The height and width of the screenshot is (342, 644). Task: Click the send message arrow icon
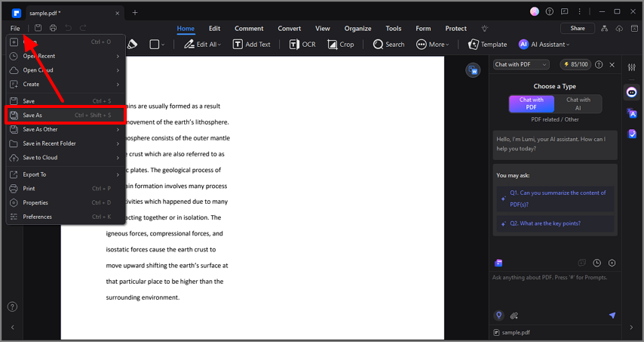click(x=612, y=316)
